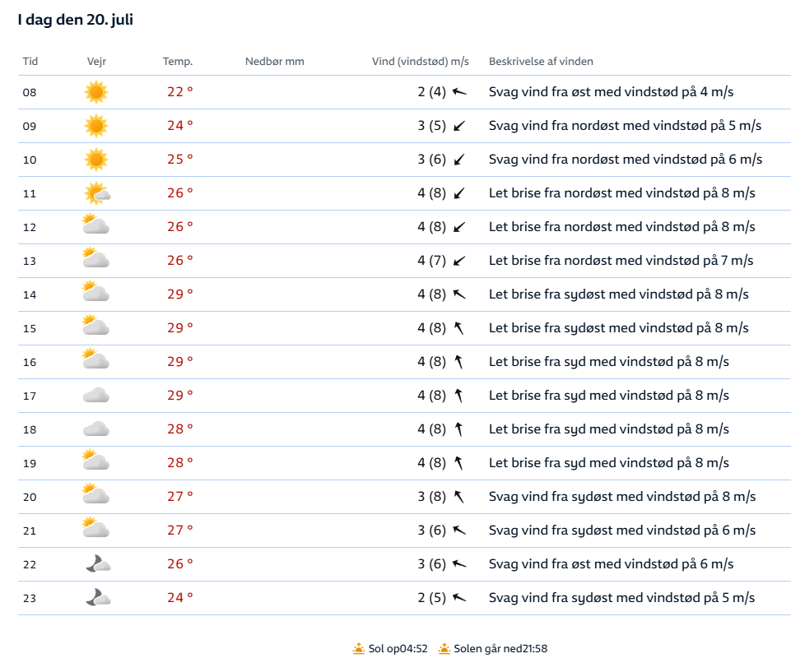This screenshot has height=672, width=791.
Task: Click the moon and cloud icon at hour 22
Action: 98,564
